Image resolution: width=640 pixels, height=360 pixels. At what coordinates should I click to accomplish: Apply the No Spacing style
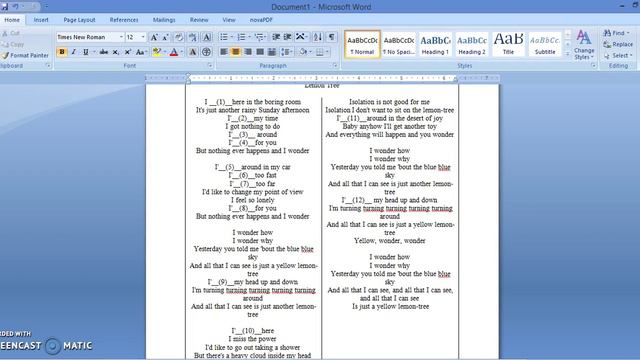point(398,44)
